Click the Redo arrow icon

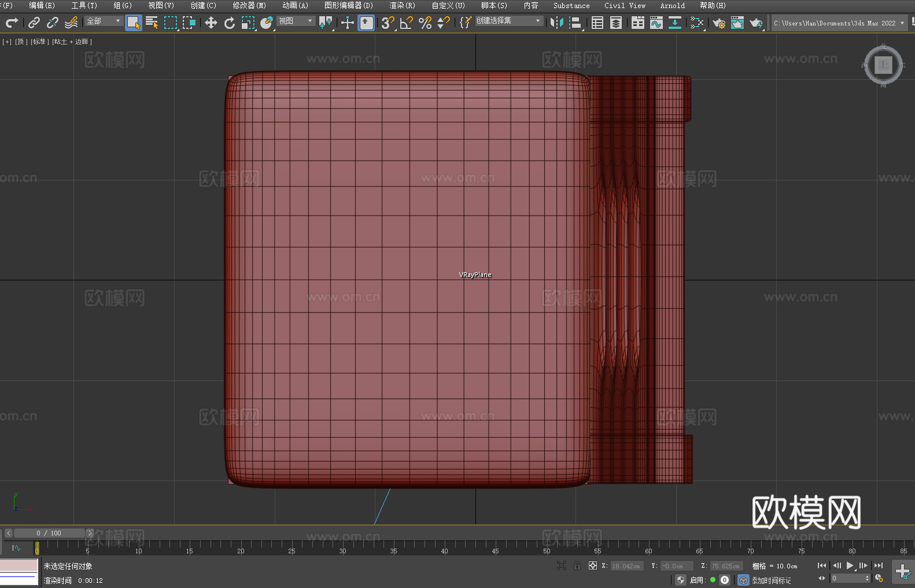click(x=12, y=23)
